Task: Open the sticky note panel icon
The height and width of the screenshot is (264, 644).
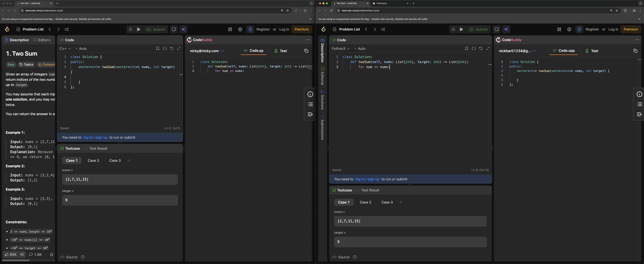Action: pyautogui.click(x=174, y=29)
